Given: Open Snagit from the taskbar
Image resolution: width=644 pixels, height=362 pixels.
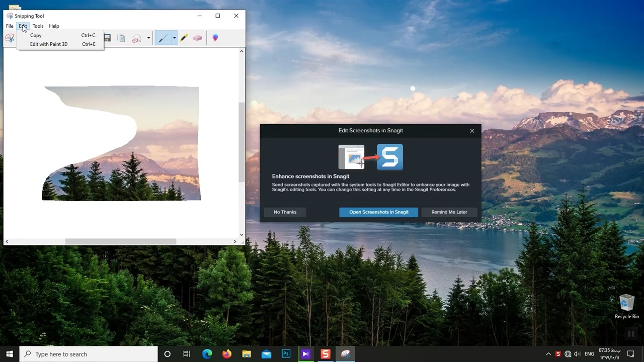Looking at the screenshot, I should [325, 354].
